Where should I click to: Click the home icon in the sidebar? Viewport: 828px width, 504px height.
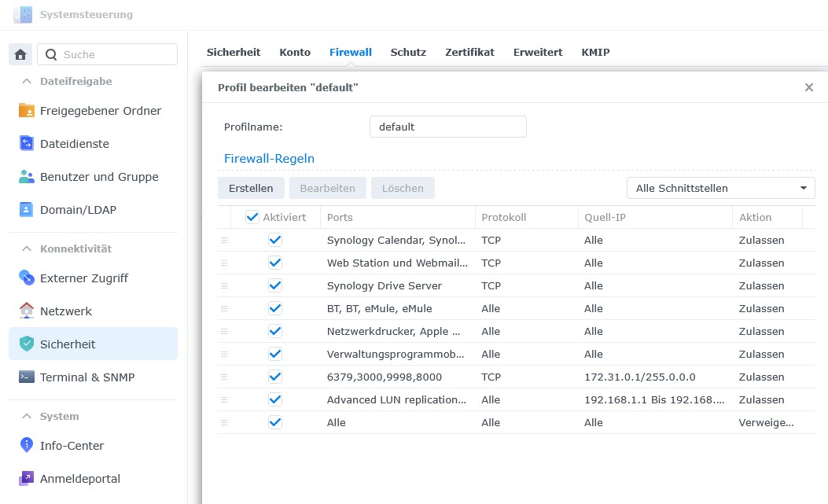click(x=20, y=54)
